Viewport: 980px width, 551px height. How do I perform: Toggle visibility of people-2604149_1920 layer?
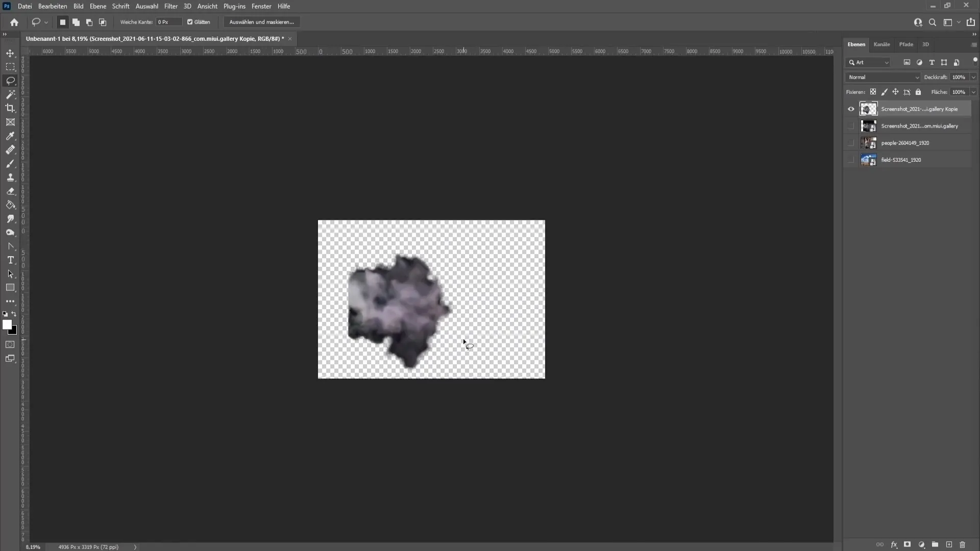coord(851,142)
